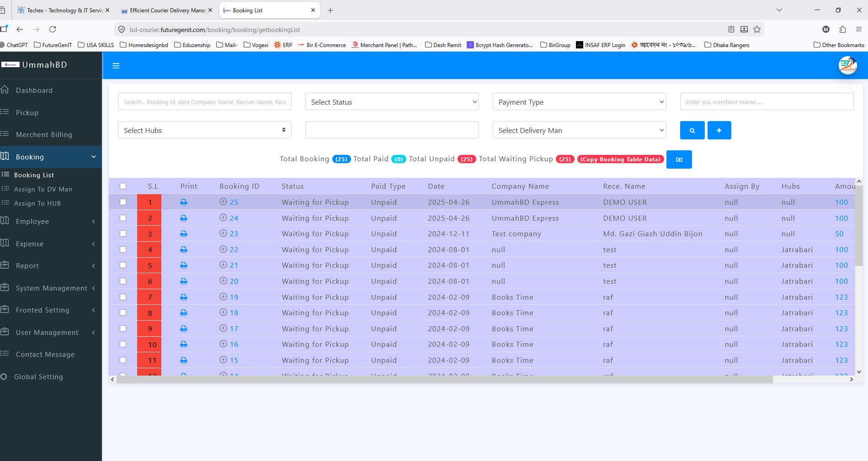Check the checkbox for row 9
The height and width of the screenshot is (461, 868).
pyautogui.click(x=123, y=329)
